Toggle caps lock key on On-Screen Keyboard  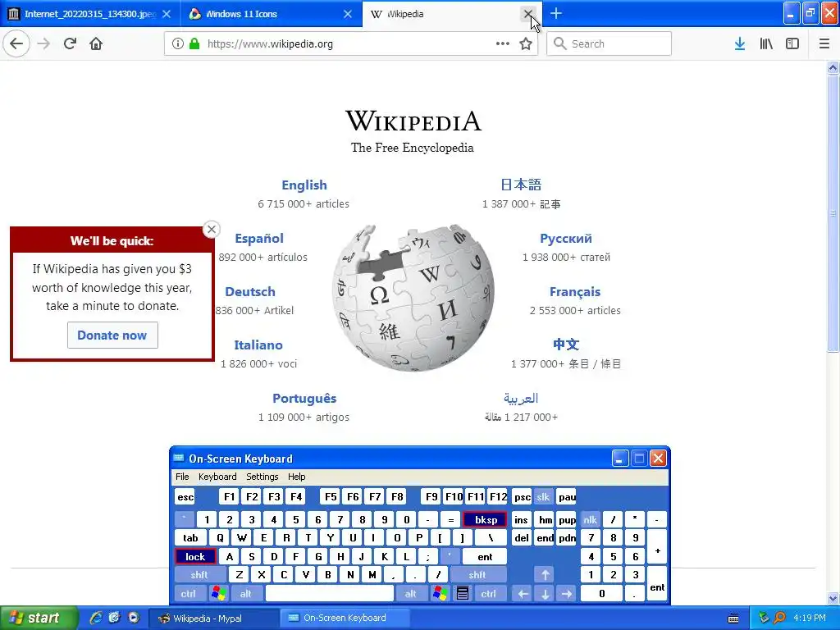(x=195, y=557)
